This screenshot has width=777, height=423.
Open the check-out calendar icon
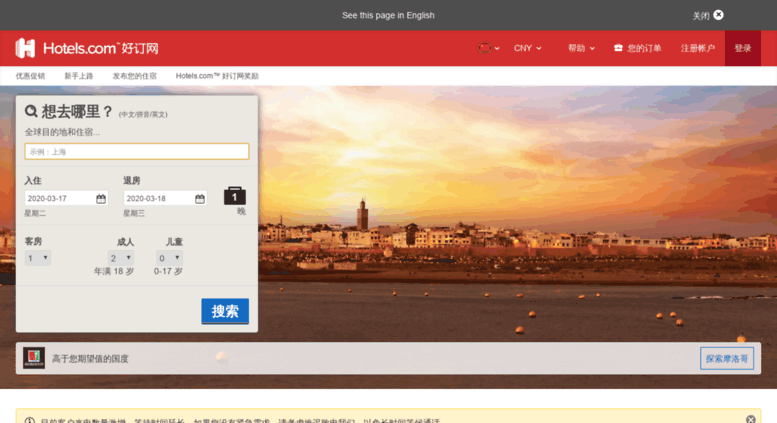[x=200, y=199]
